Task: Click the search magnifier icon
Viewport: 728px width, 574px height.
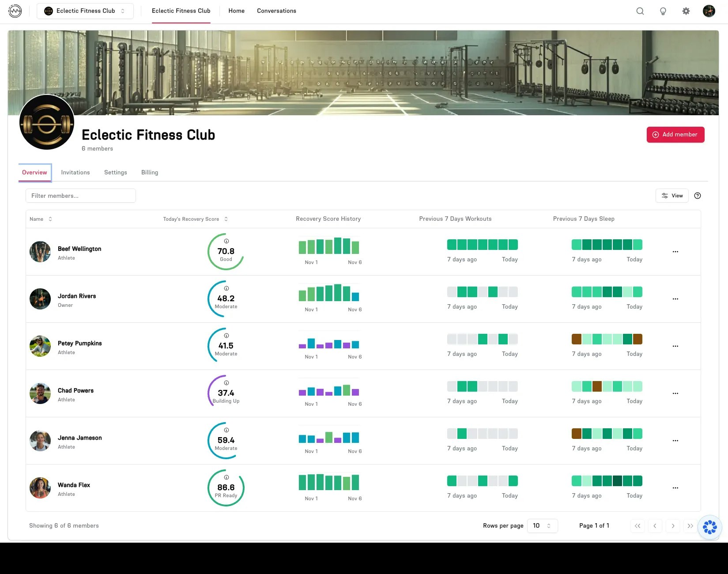Action: [640, 11]
